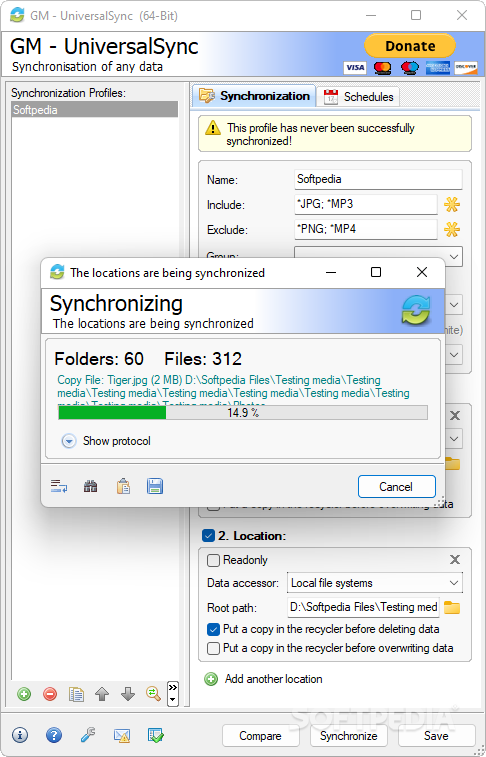Maximize the synchronizing dialog window
This screenshot has width=486, height=757.
(x=376, y=272)
